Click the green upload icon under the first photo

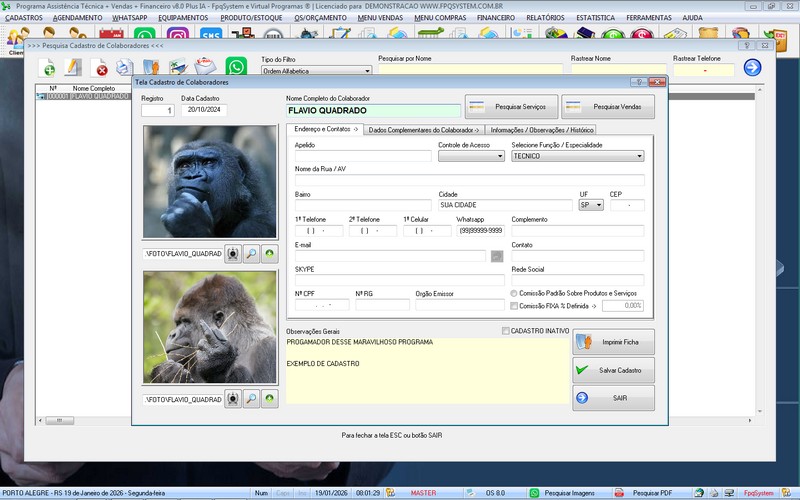coord(269,254)
